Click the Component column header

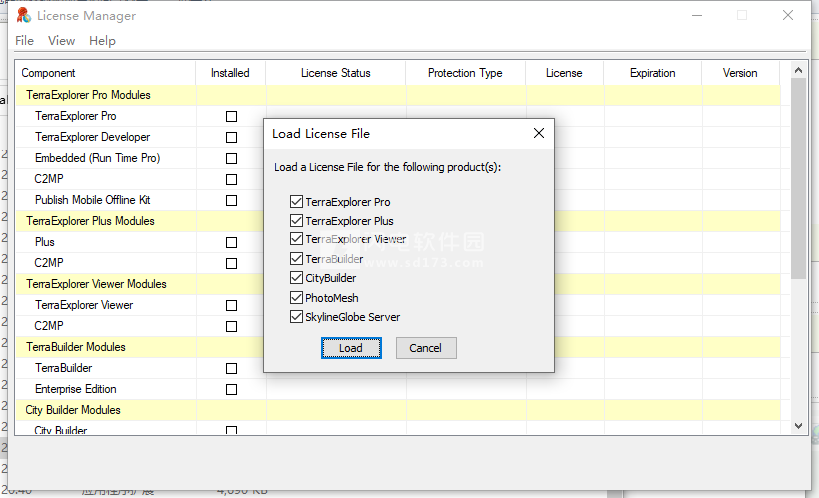tap(106, 73)
